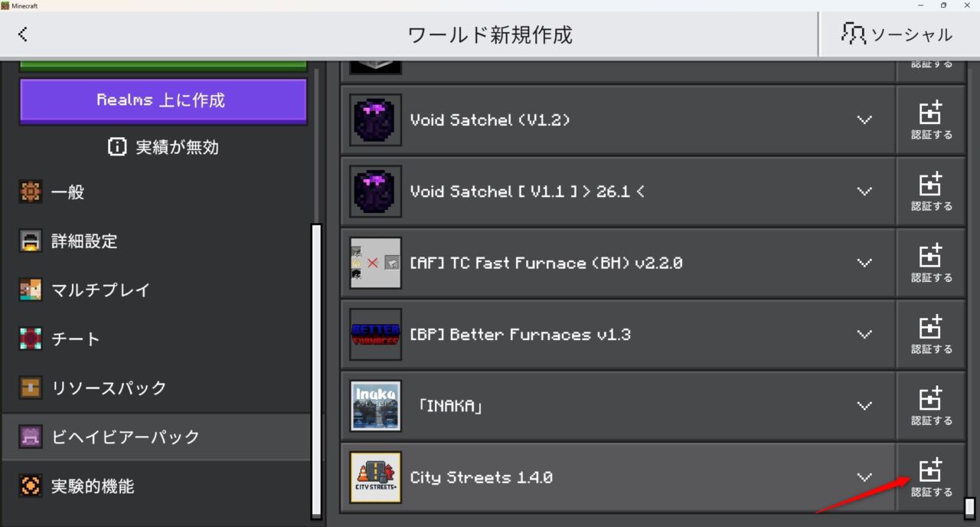Screen dimensions: 980x527
Task: Click the ビヘイビアーパック purple icon
Action: tap(31, 437)
